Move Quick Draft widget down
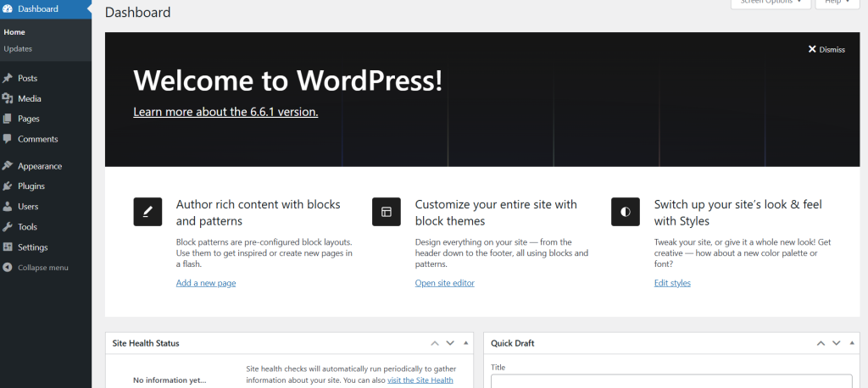 point(836,343)
